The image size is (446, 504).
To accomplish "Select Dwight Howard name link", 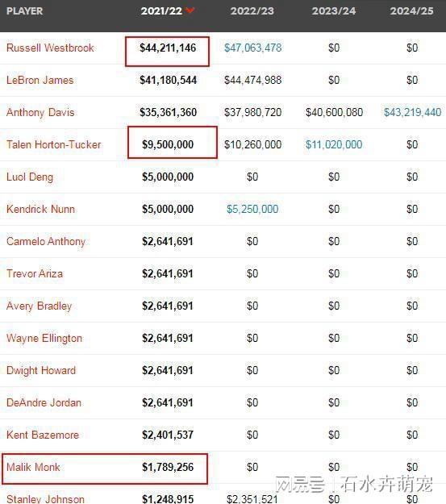I will click(41, 370).
